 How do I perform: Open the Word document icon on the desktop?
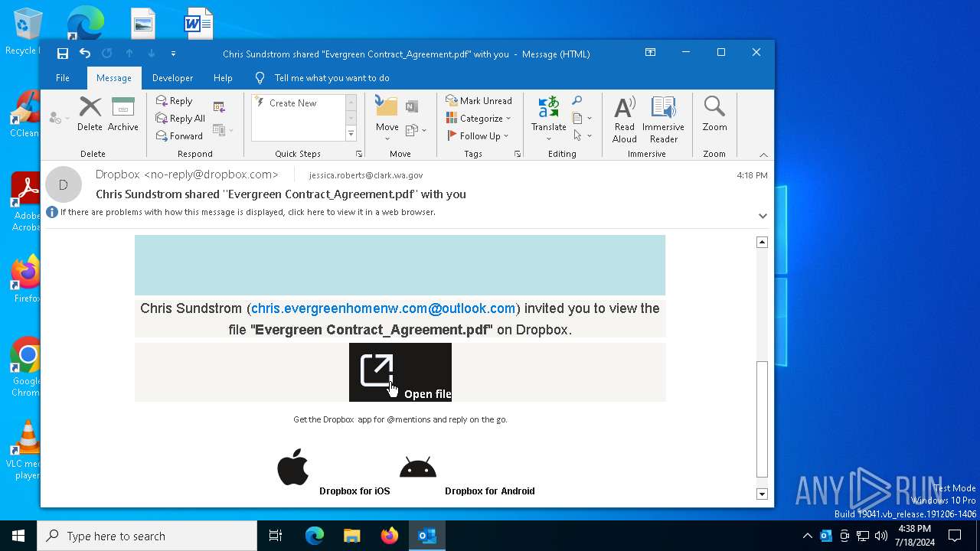click(198, 23)
